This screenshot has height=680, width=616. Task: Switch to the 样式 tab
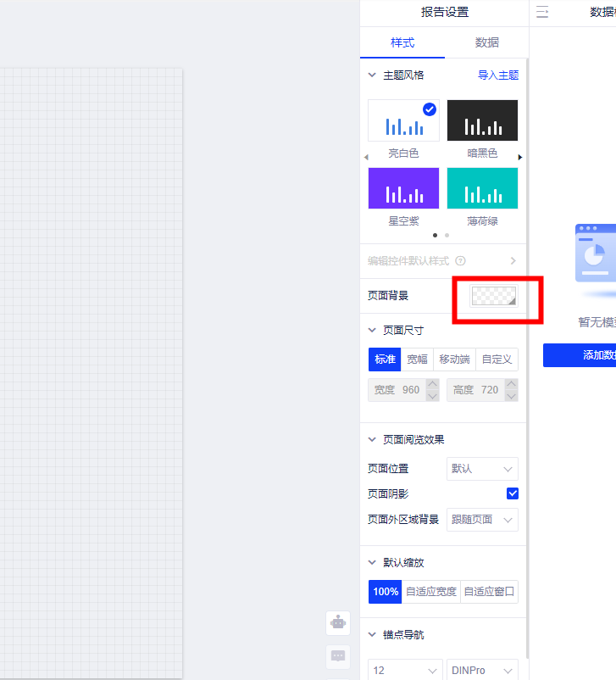point(402,42)
